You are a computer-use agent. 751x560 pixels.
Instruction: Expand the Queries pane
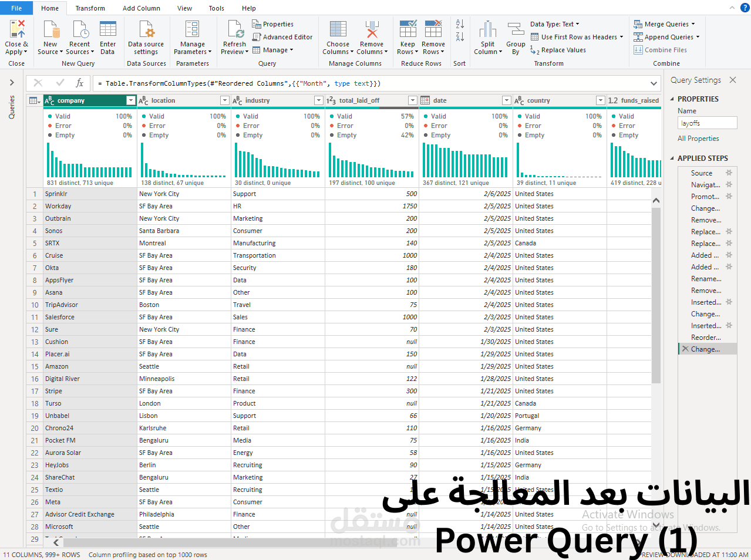click(x=12, y=83)
